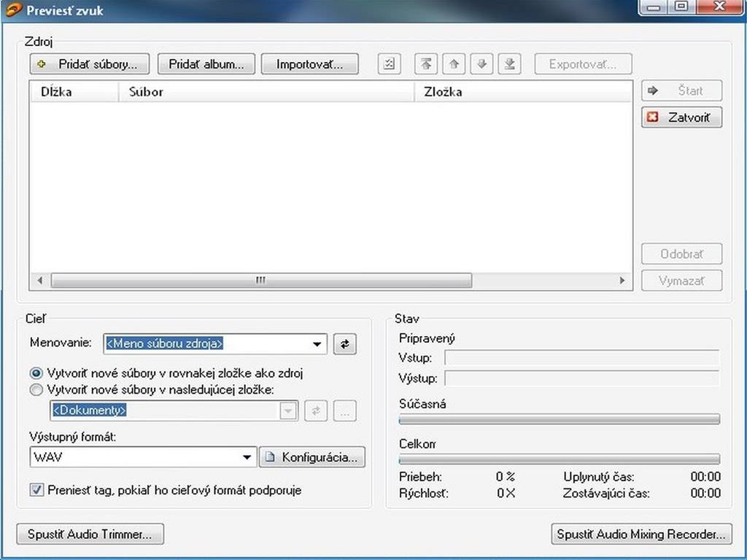This screenshot has height=560, width=747.
Task: Click the Pripravený status text
Action: [x=427, y=338]
